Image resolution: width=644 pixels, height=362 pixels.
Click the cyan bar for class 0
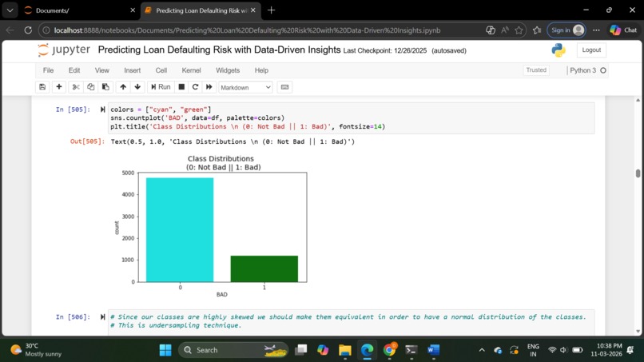(x=180, y=229)
